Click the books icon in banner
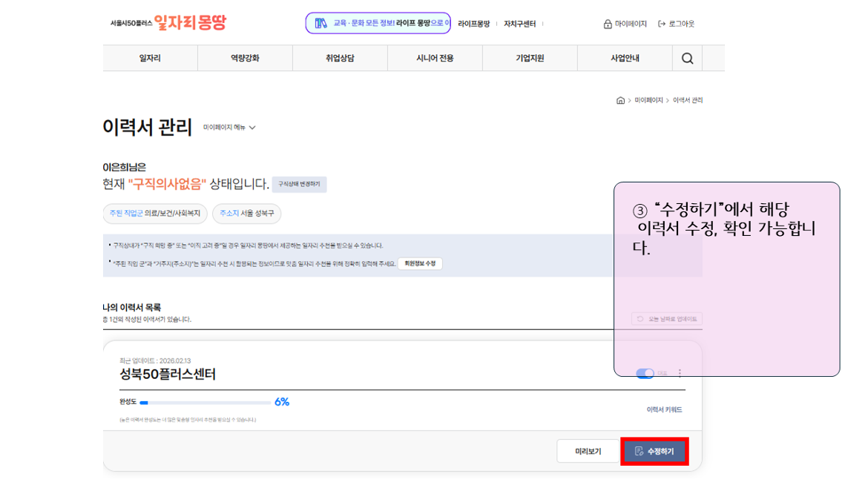868x488 pixels. click(x=320, y=23)
